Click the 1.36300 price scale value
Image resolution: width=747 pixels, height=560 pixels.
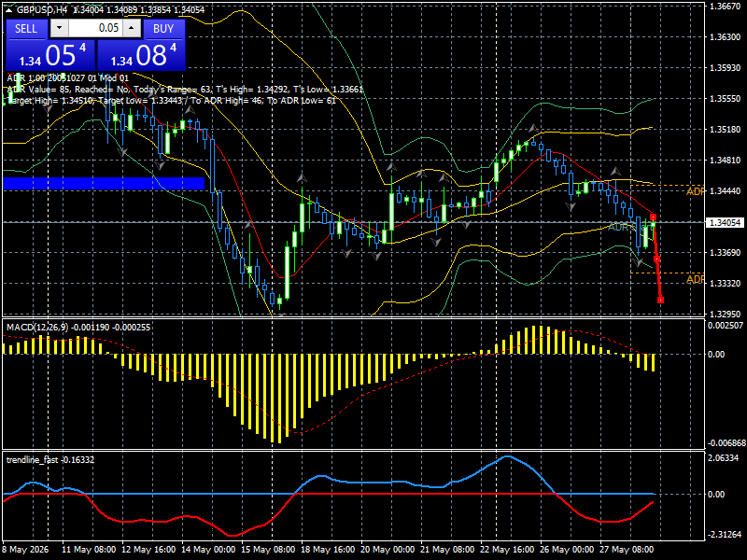click(726, 37)
